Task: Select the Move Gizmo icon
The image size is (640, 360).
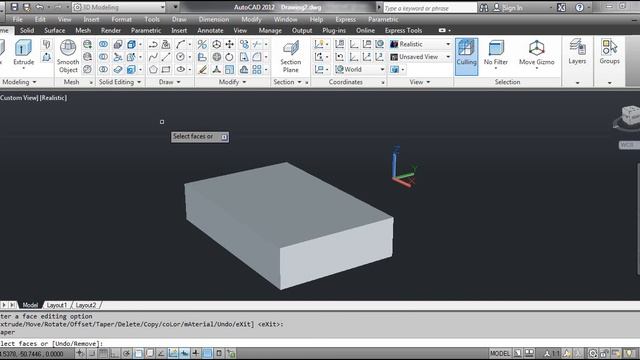Action: (536, 48)
